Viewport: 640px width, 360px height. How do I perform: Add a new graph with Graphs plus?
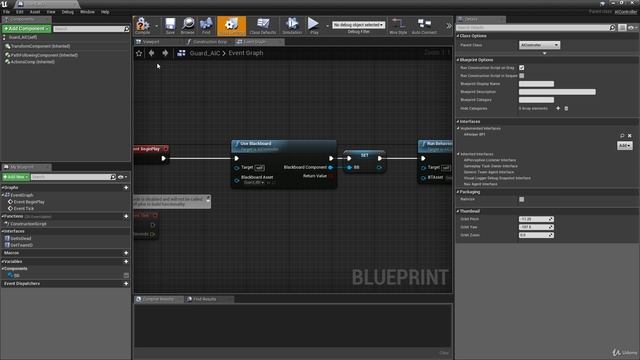(x=126, y=188)
